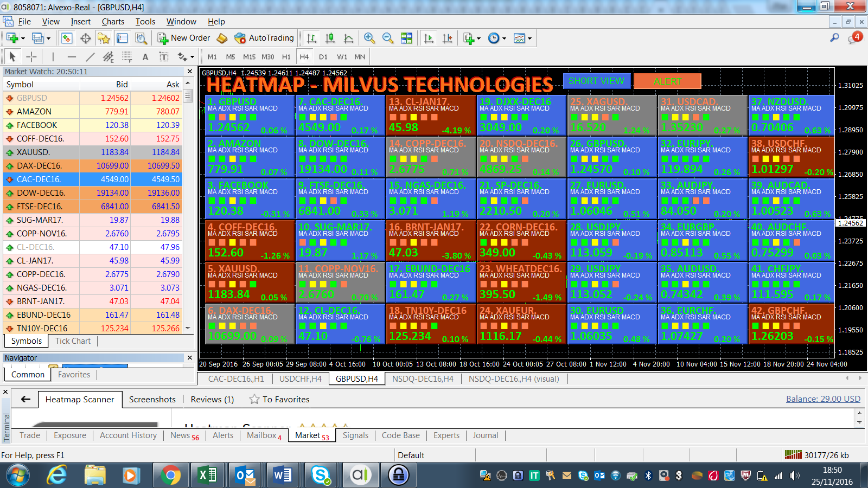Zoom in on the chart
This screenshot has height=488, width=868.
point(369,38)
